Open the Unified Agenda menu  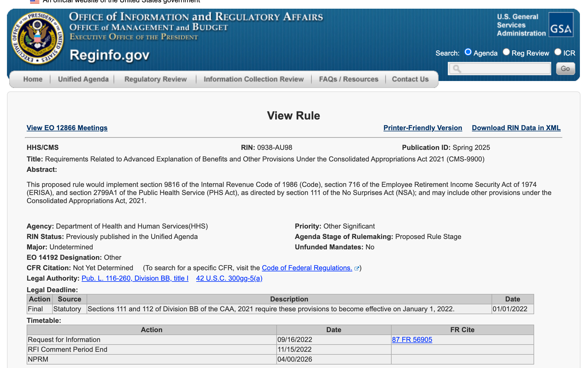[83, 79]
